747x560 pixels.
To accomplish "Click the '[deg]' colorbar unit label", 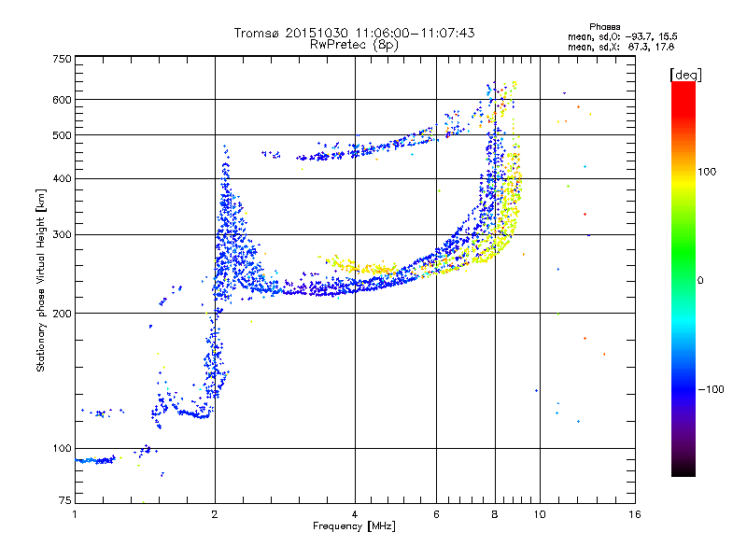I will pyautogui.click(x=685, y=75).
